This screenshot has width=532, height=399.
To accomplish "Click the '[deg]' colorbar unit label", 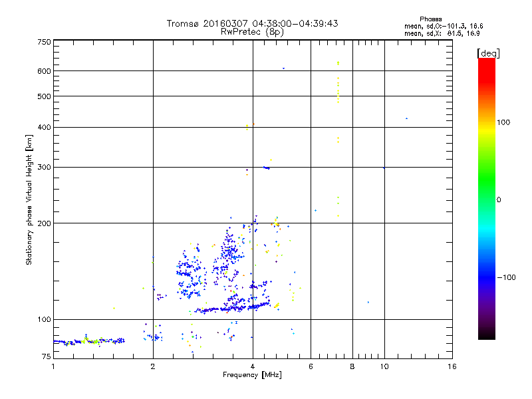I will tap(488, 53).
